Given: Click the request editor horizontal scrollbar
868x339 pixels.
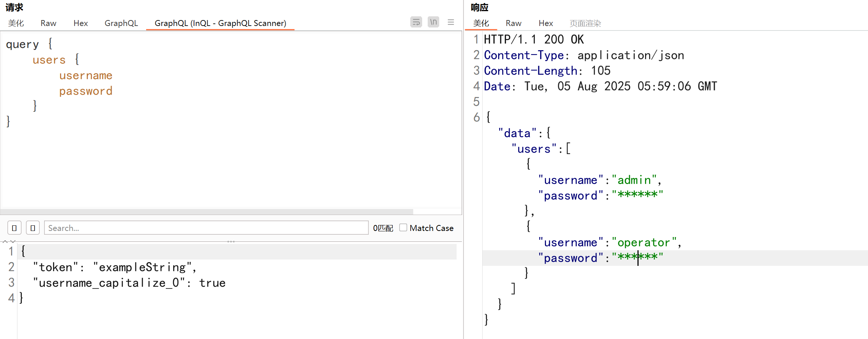Looking at the screenshot, I should click(x=206, y=212).
